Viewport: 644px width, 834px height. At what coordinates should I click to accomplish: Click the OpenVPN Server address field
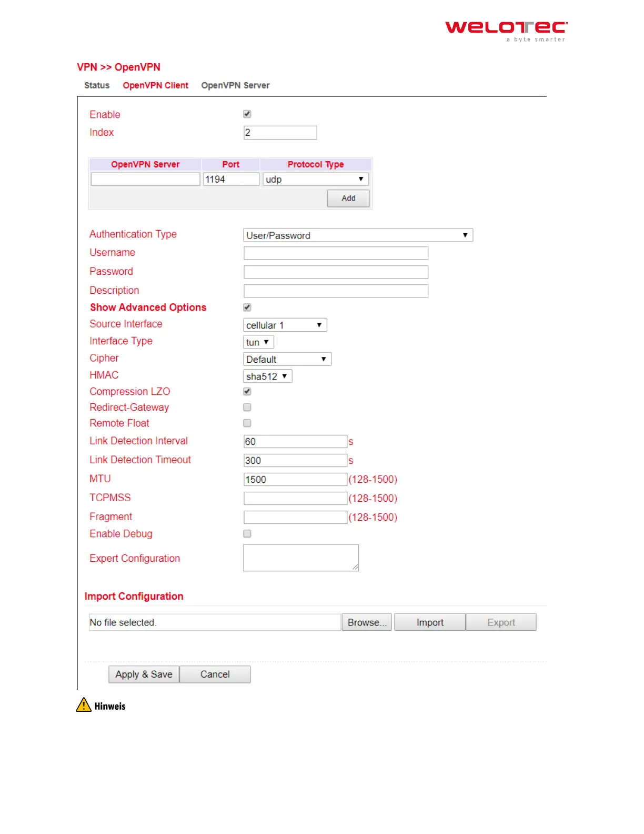tap(145, 179)
